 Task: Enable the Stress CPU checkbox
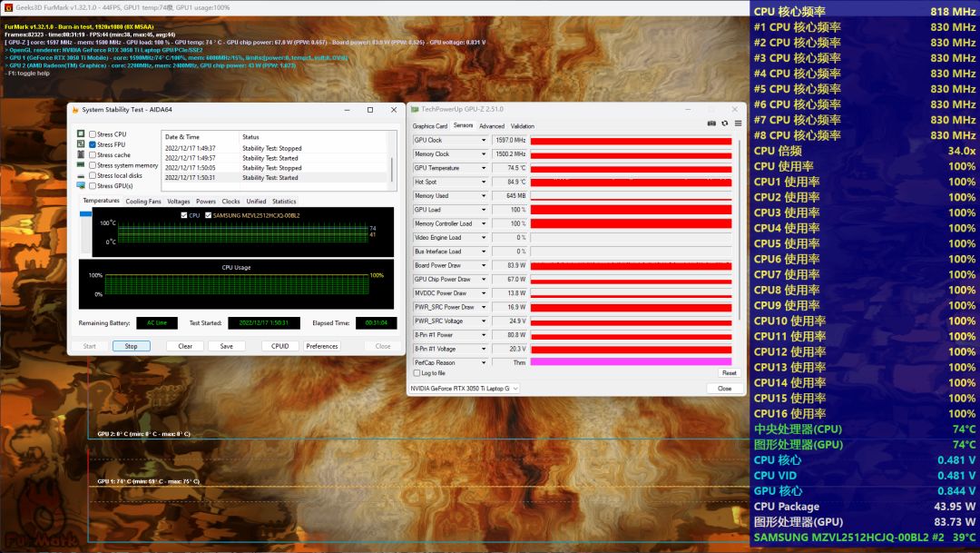pyautogui.click(x=93, y=134)
